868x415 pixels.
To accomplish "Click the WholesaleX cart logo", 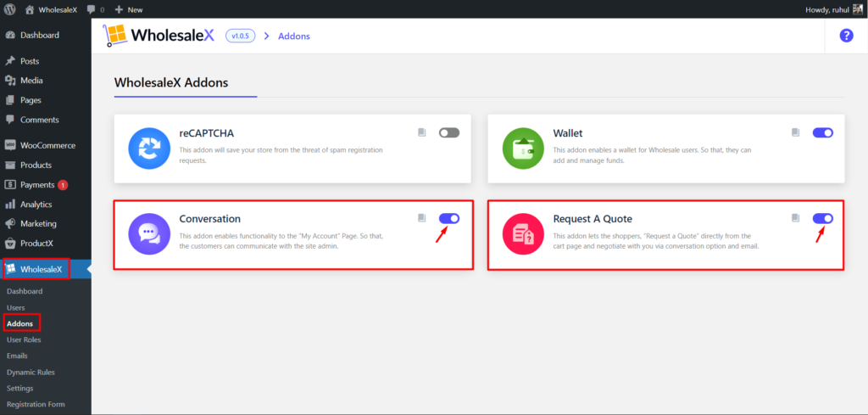I will tap(114, 36).
